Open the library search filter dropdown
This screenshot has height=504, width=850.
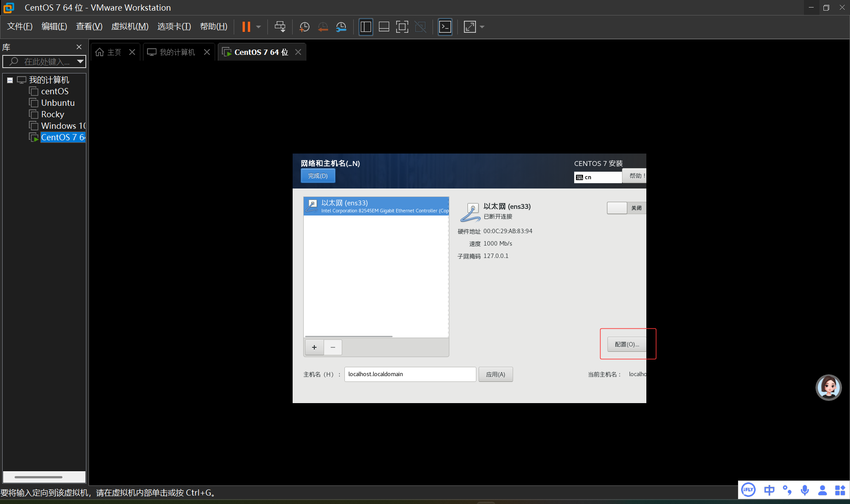(x=80, y=62)
